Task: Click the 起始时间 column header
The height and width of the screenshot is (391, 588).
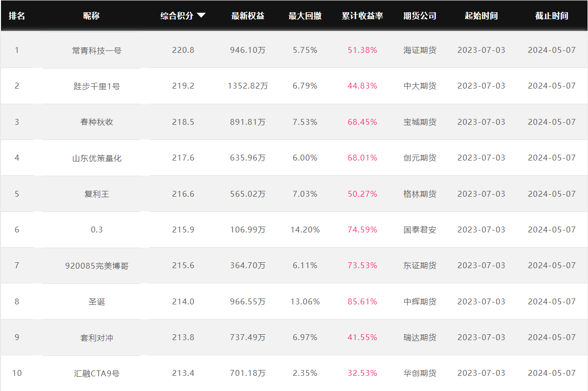Action: coord(481,16)
